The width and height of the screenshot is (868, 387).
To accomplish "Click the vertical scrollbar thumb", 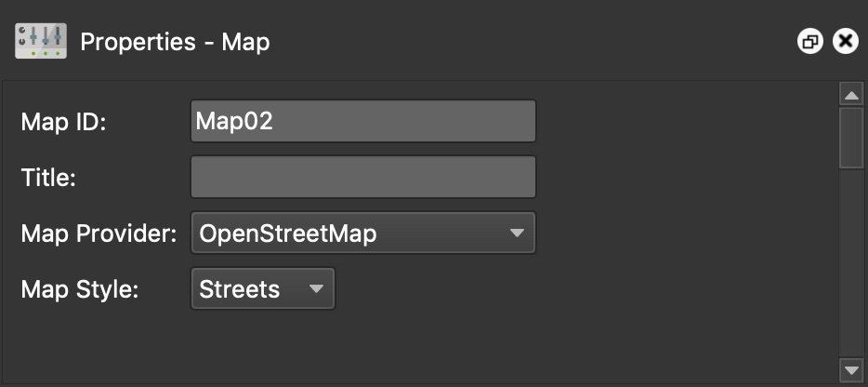I will pyautogui.click(x=851, y=138).
